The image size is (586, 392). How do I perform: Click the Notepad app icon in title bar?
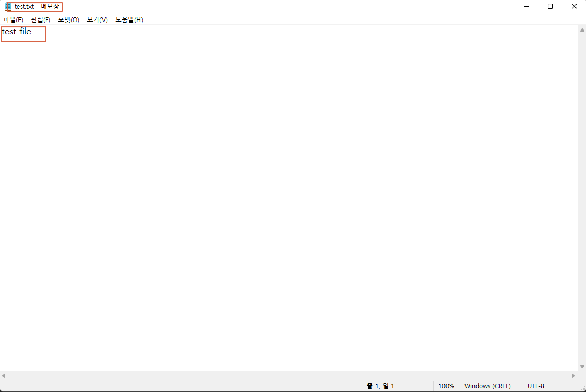pyautogui.click(x=7, y=7)
